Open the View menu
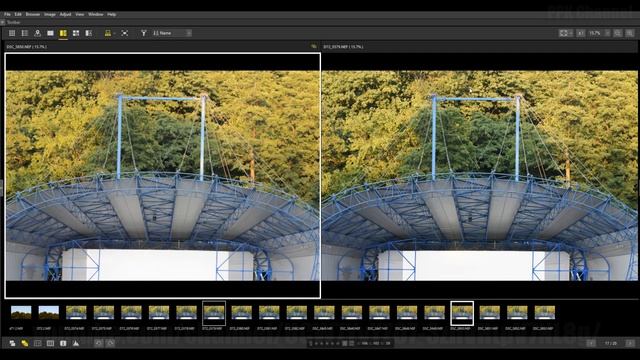 [80, 14]
